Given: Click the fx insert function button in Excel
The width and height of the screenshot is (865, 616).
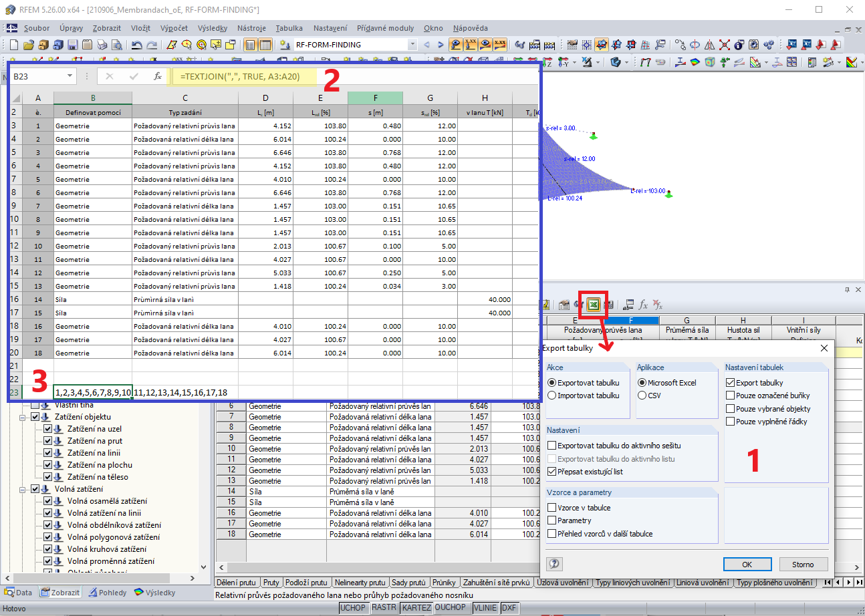Looking at the screenshot, I should (158, 76).
